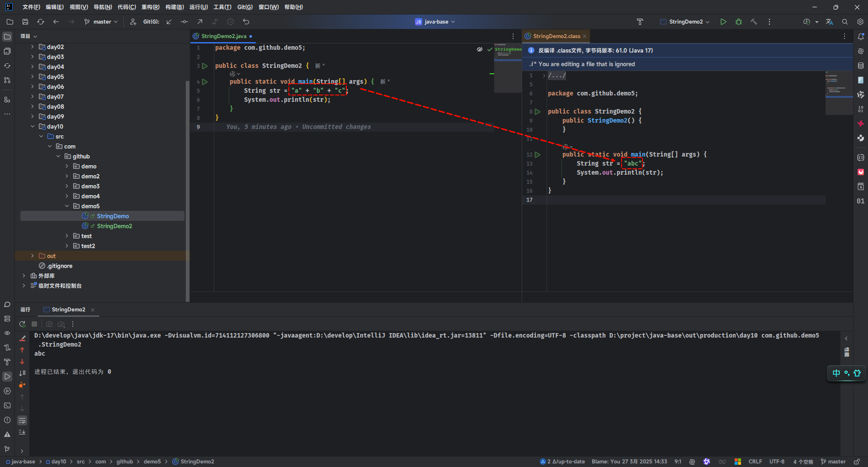
Task: Open the search everywhere magnifier icon
Action: (x=844, y=22)
